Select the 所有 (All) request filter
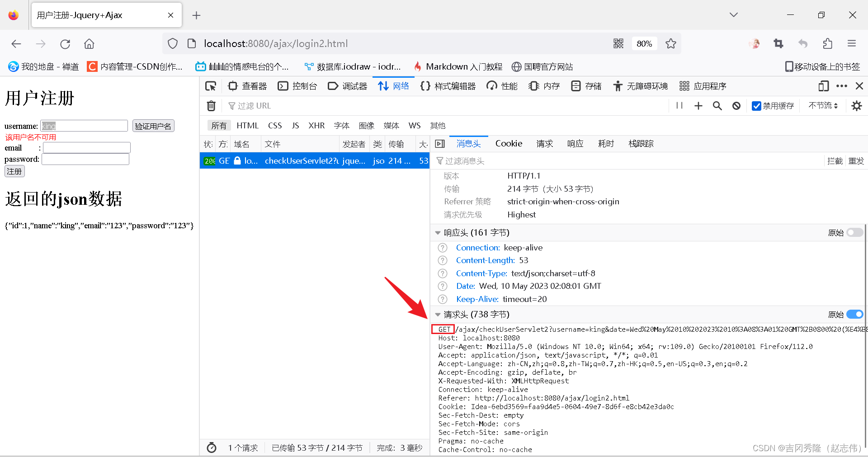This screenshot has width=868, height=457. coord(219,126)
